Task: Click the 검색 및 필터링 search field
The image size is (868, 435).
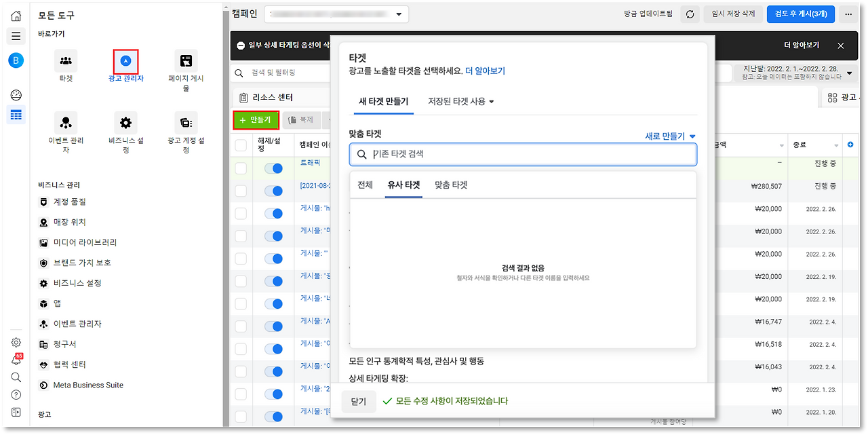Action: tap(281, 72)
